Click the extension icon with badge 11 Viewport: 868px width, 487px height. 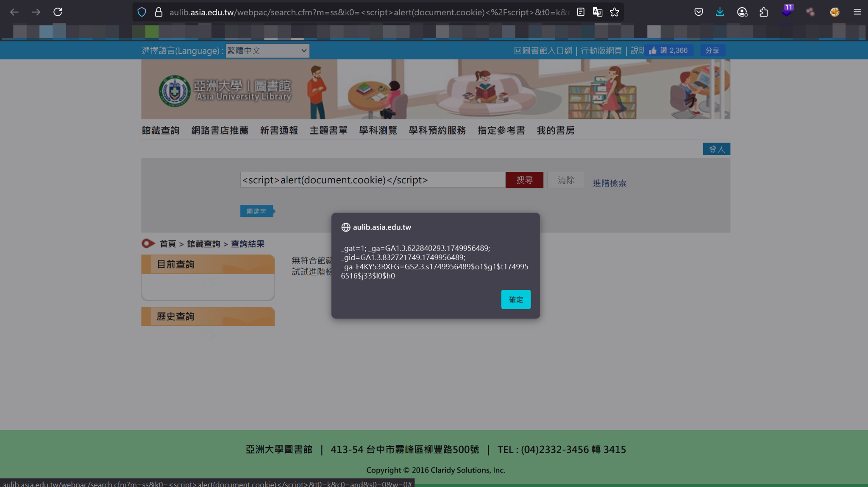tap(787, 11)
